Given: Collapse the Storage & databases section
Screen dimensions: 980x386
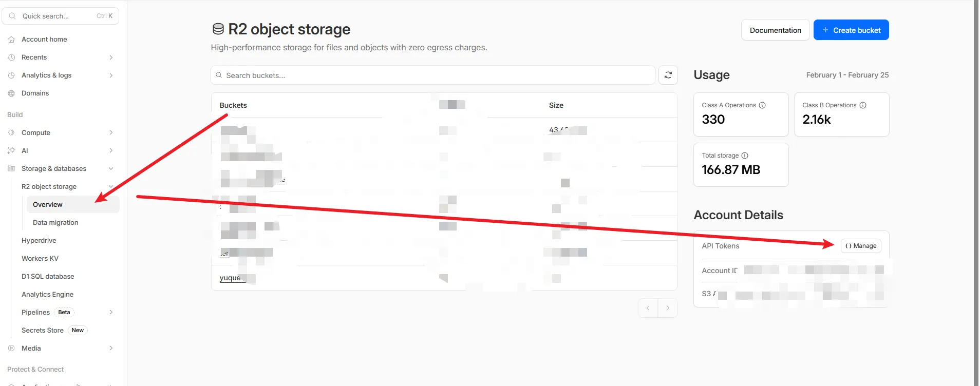Looking at the screenshot, I should point(111,169).
